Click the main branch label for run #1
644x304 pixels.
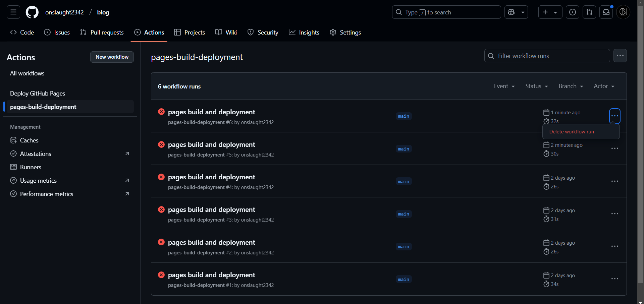click(404, 279)
